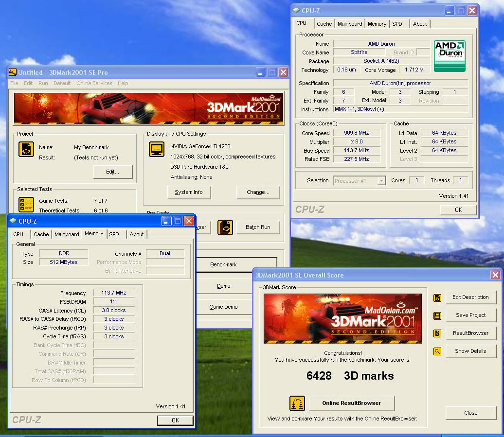Click the FSB:DRAM 1:1 value
The height and width of the screenshot is (437, 504).
114,301
